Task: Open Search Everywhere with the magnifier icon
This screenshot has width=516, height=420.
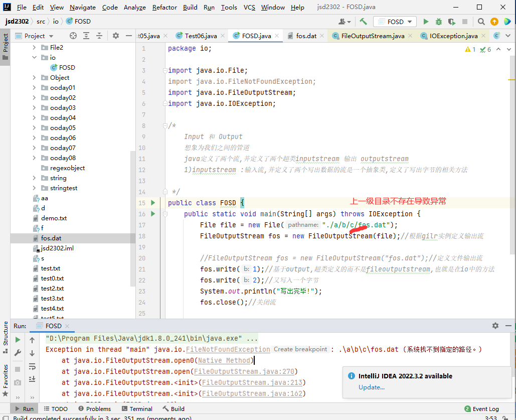Action: click(480, 22)
